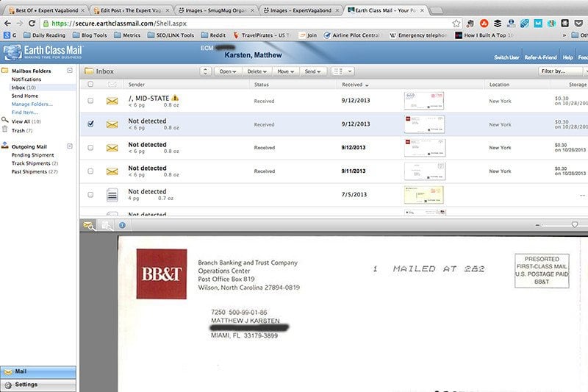Click scanned document icon in 7/5/2013 row
The image size is (588, 392).
[x=112, y=195]
